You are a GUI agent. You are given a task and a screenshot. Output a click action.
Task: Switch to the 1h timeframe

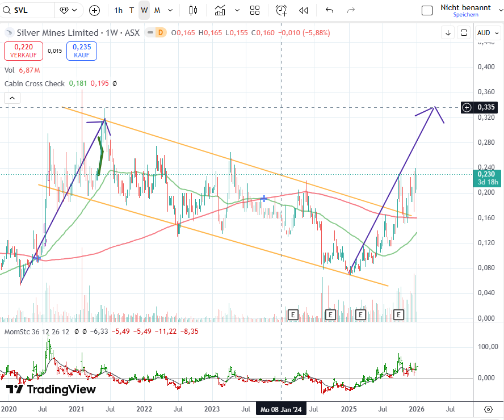click(x=118, y=11)
